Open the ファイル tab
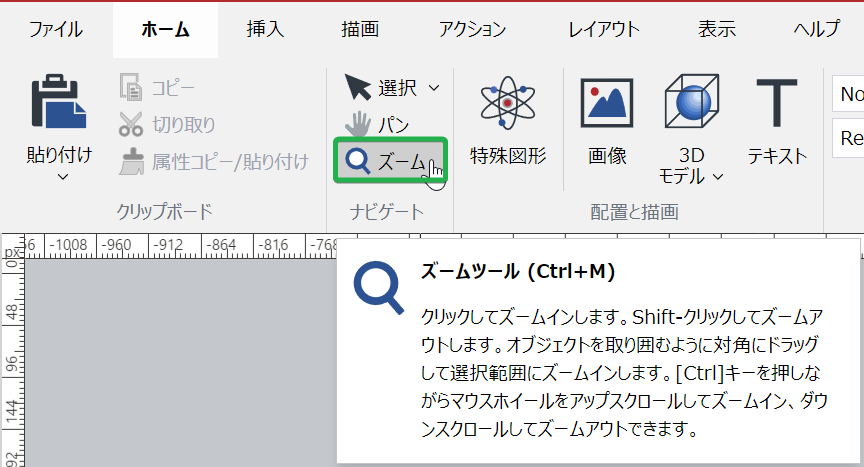 (x=56, y=29)
